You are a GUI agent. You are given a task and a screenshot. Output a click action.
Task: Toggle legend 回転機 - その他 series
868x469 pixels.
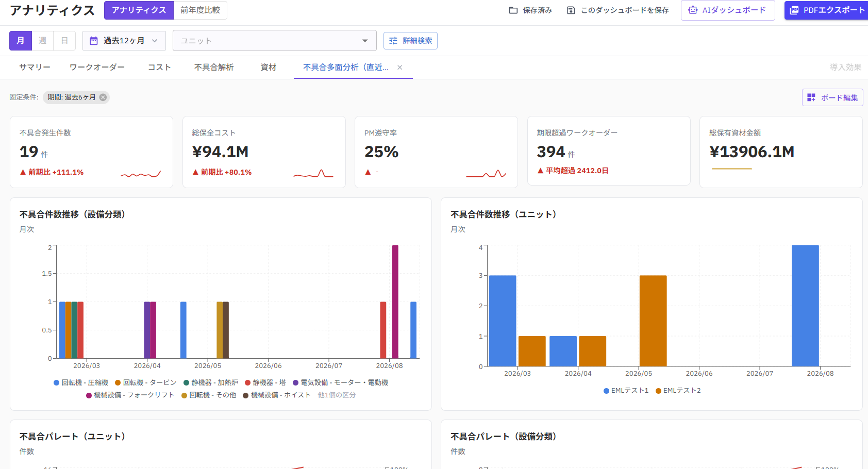209,395
